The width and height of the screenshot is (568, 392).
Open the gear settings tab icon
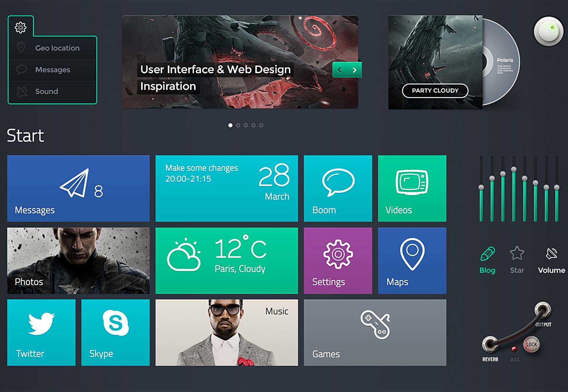21,27
